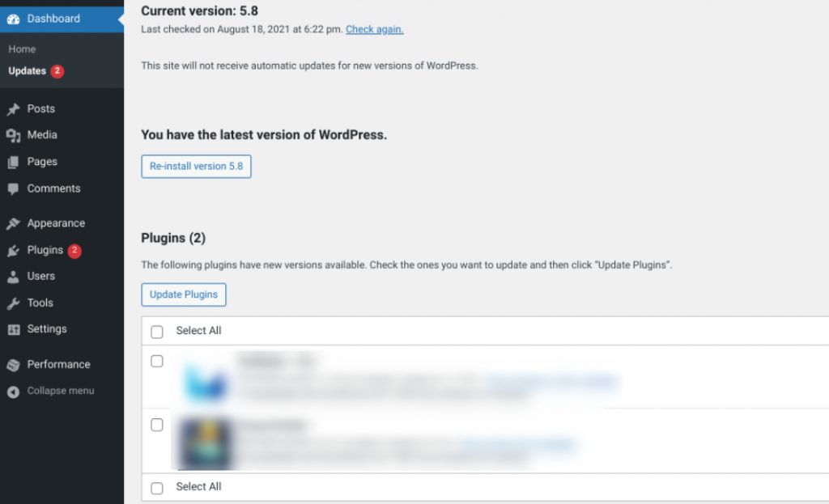
Task: Click the Comments speech bubble icon
Action: point(13,188)
